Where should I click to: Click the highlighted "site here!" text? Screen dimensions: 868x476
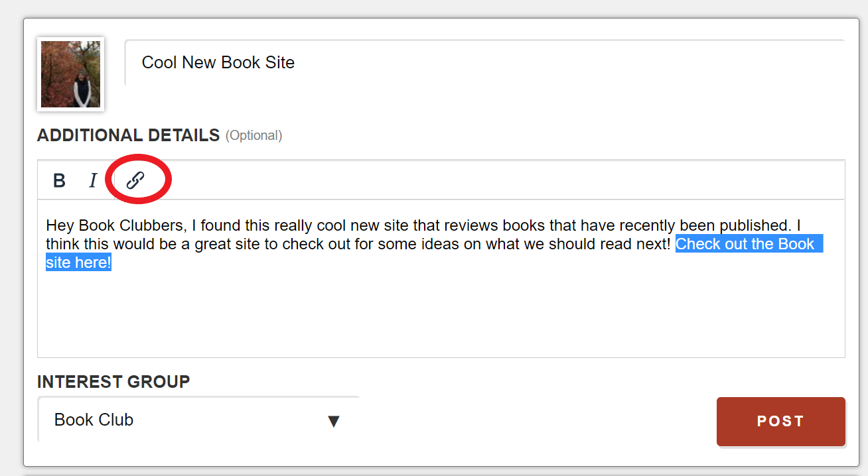coord(78,263)
